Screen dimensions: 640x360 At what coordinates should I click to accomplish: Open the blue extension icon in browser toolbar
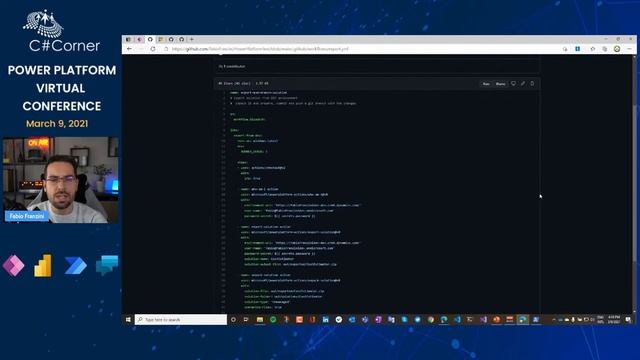(x=578, y=49)
